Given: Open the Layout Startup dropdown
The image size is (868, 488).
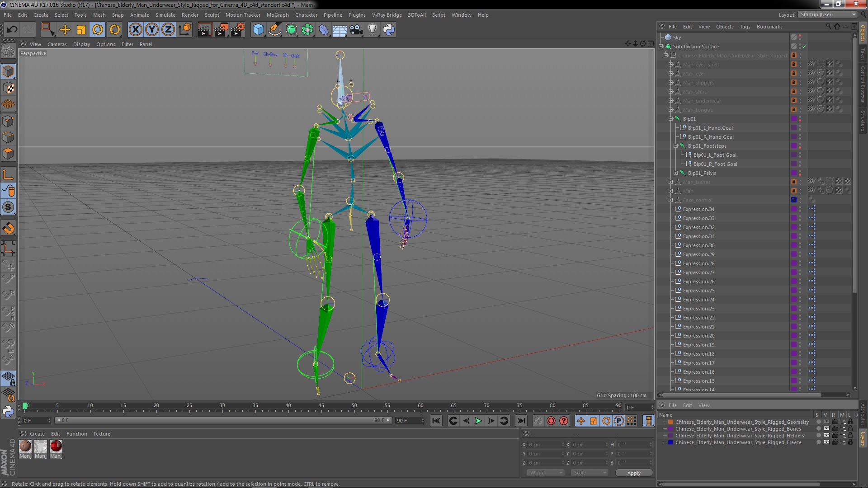Looking at the screenshot, I should (x=827, y=14).
